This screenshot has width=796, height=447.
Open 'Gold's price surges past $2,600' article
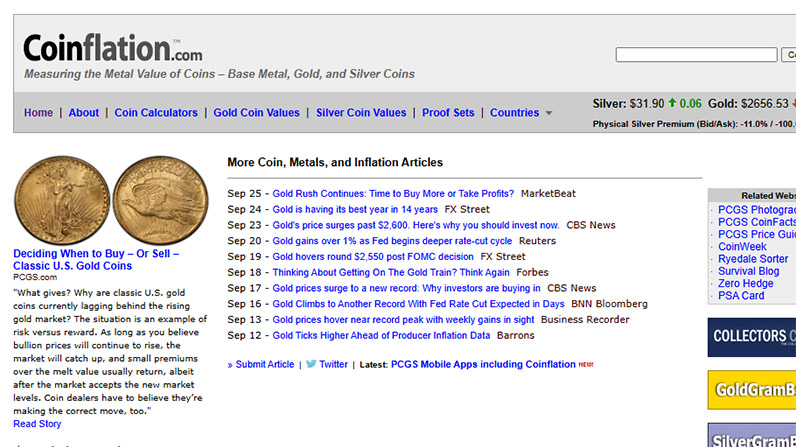416,225
